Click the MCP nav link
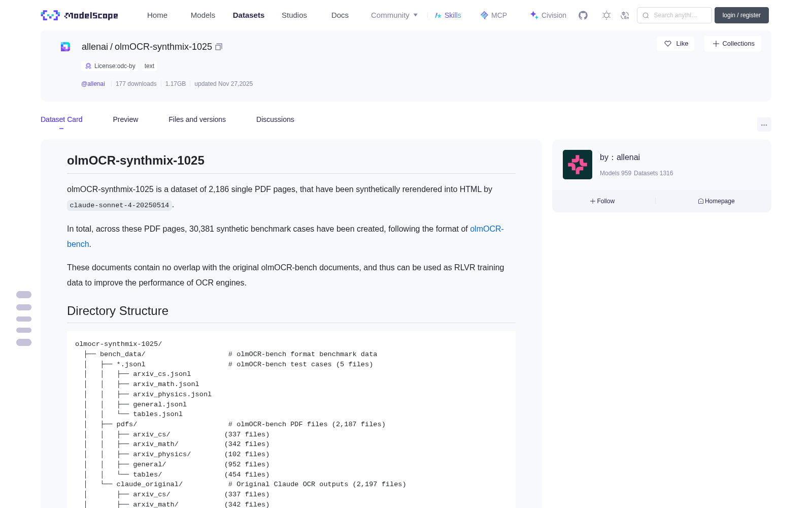The width and height of the screenshot is (812, 508). pos(494,15)
